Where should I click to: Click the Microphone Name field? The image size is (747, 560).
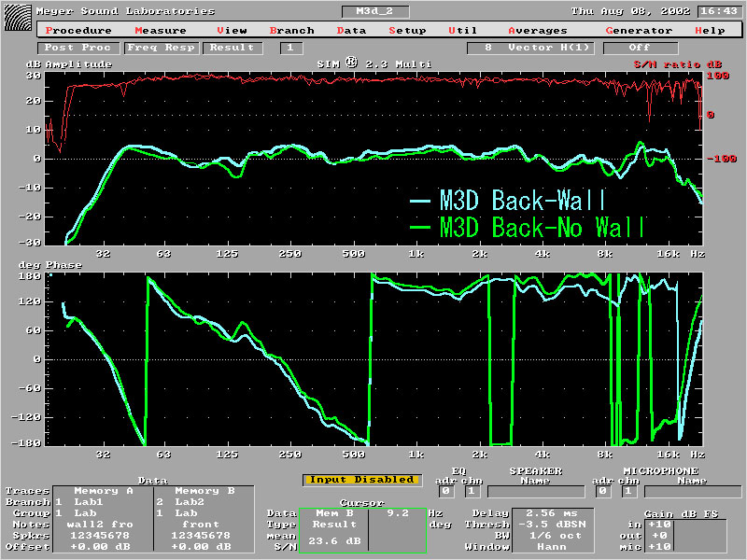point(693,492)
